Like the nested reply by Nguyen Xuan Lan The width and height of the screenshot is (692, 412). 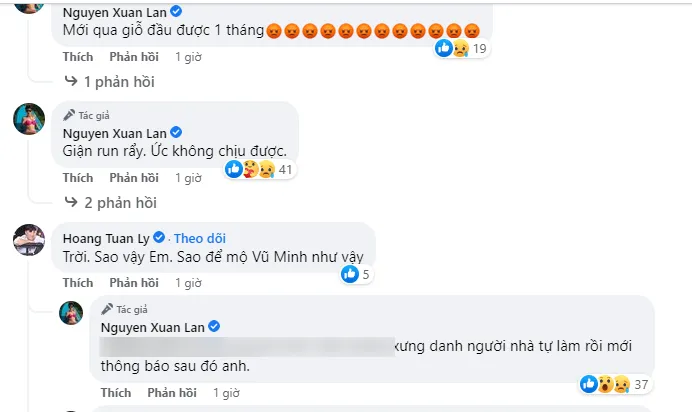point(117,393)
